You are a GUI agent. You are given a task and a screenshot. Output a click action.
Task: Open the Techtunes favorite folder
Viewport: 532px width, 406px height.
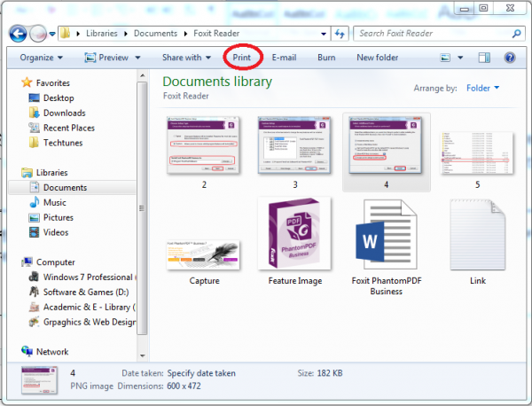point(56,143)
